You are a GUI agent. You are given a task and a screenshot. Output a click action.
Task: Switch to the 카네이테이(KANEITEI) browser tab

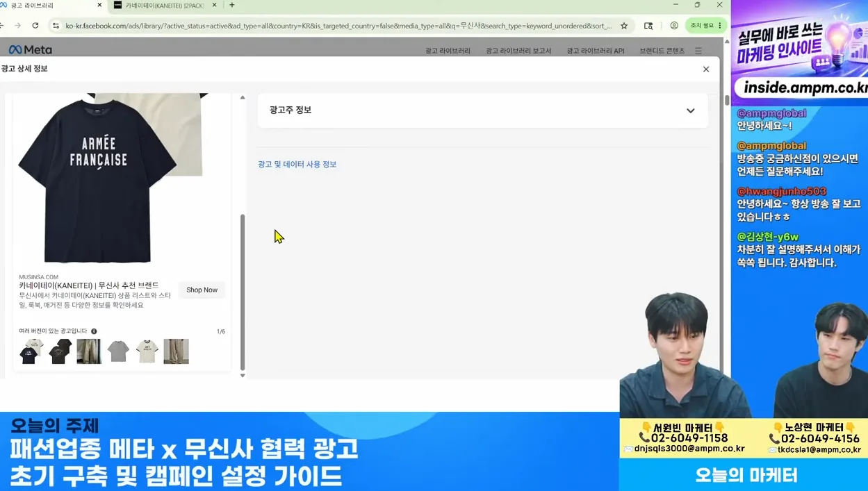point(165,6)
